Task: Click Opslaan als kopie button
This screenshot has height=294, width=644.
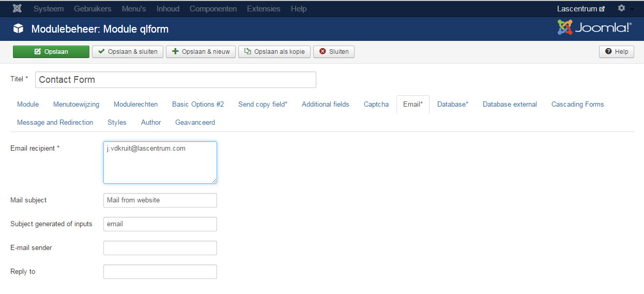Action: point(274,52)
